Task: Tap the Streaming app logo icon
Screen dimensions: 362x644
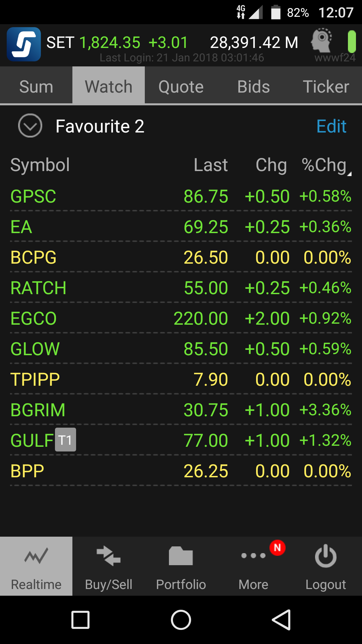Action: [x=24, y=44]
